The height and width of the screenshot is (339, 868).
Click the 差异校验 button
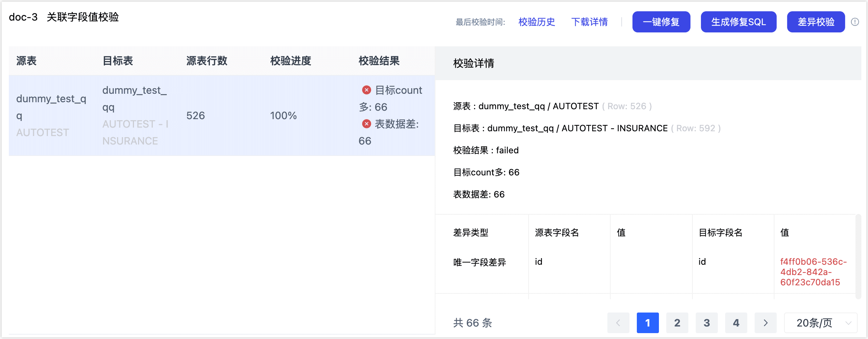click(x=816, y=22)
